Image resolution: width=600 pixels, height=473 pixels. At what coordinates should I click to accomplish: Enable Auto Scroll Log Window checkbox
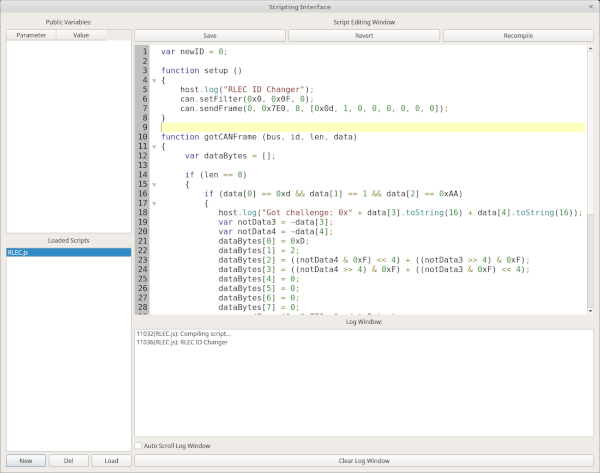(139, 445)
